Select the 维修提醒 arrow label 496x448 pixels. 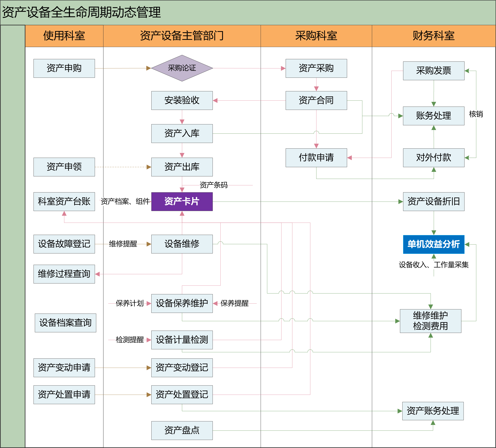pos(123,244)
